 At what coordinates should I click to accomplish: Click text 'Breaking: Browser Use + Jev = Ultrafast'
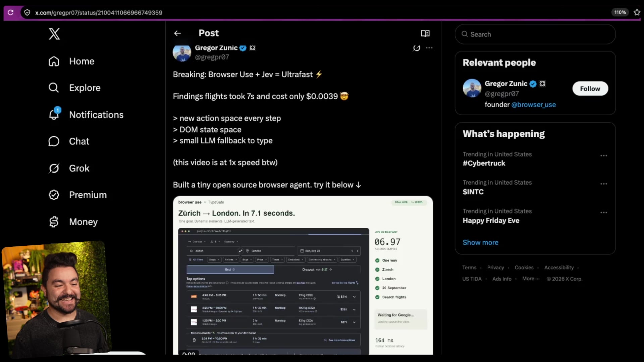point(243,74)
